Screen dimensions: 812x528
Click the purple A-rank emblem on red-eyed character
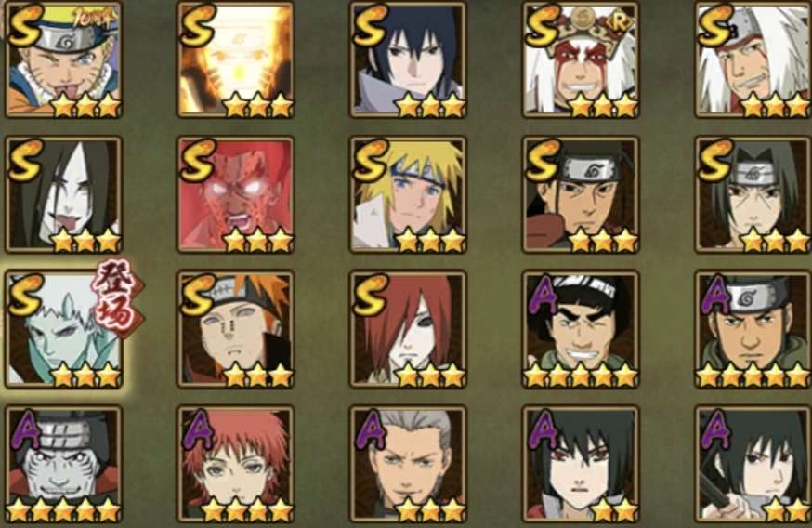[x=543, y=429]
